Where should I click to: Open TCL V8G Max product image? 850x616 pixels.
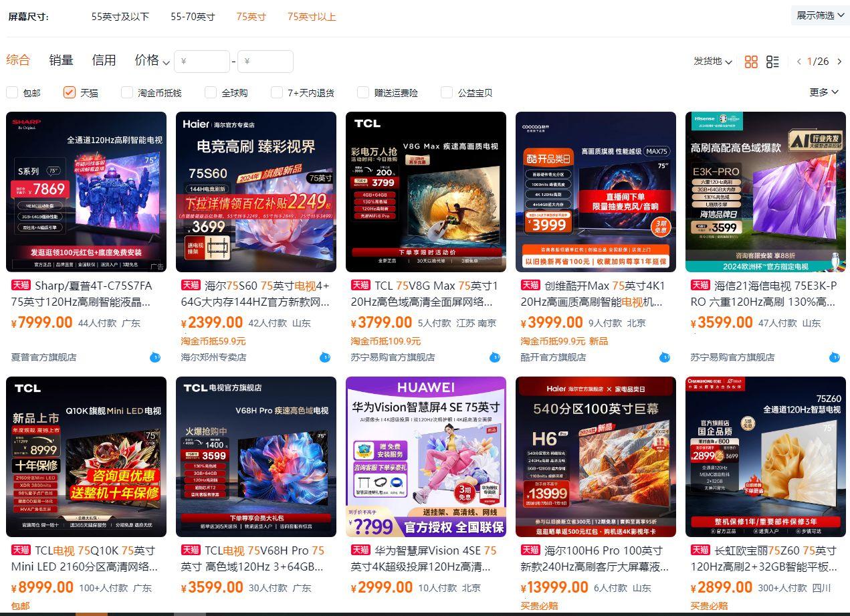(426, 192)
